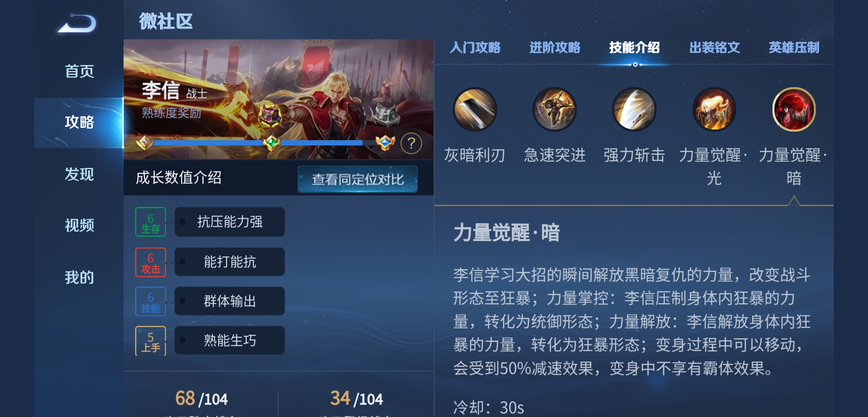Open 视频 section in sidebar

pyautogui.click(x=79, y=225)
